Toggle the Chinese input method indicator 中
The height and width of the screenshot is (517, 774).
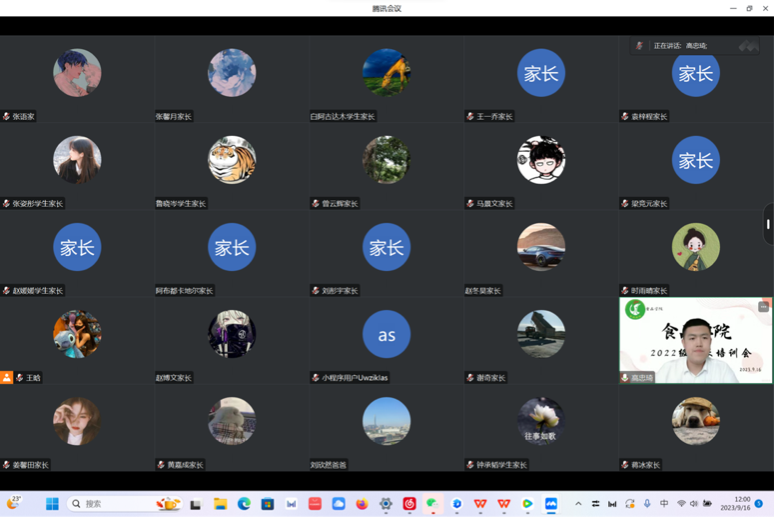coord(664,504)
